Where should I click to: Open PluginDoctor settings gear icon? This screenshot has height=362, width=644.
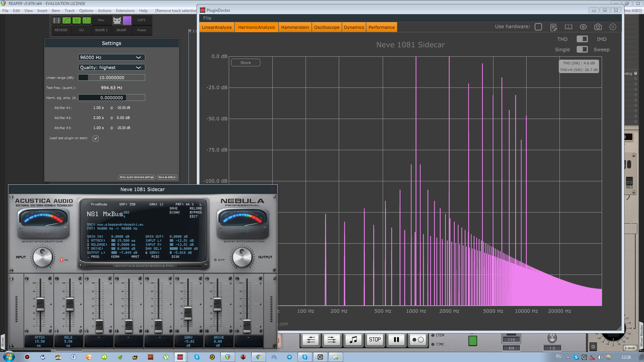(x=613, y=27)
